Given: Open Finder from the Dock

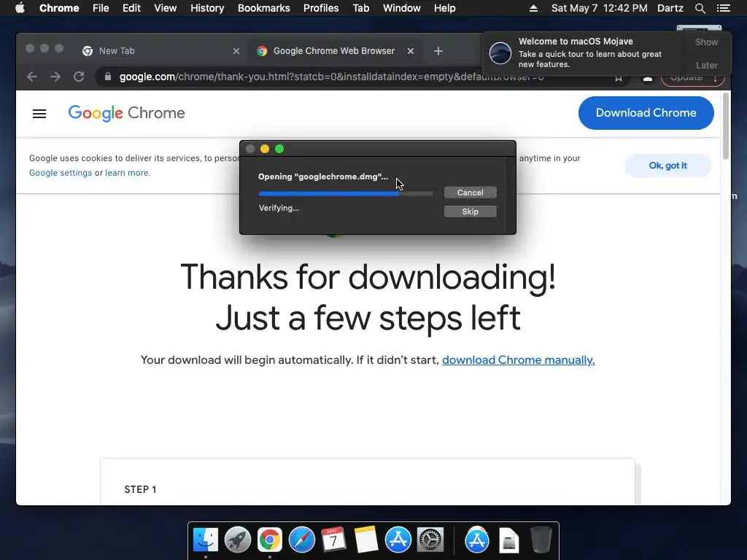Looking at the screenshot, I should click(205, 540).
